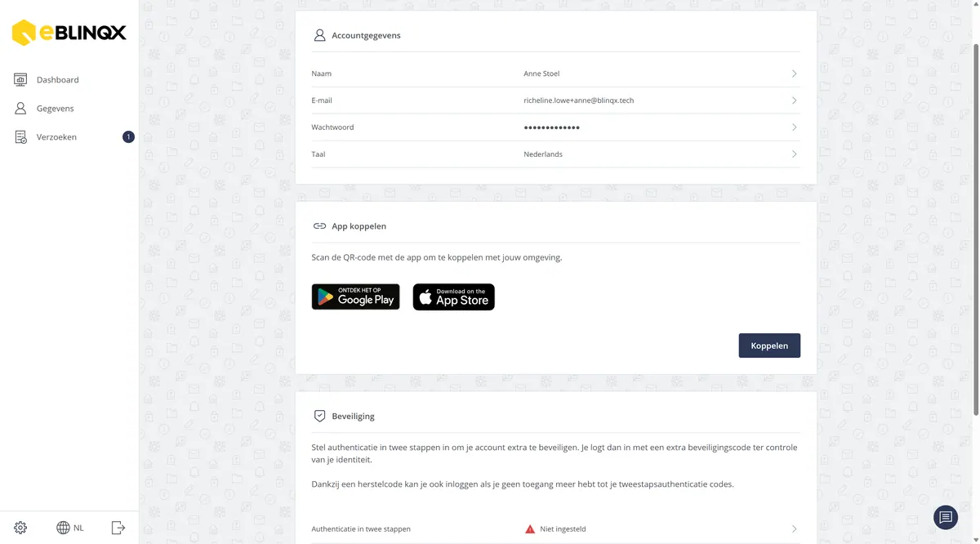
Task: Click the globe language icon
Action: pos(63,528)
